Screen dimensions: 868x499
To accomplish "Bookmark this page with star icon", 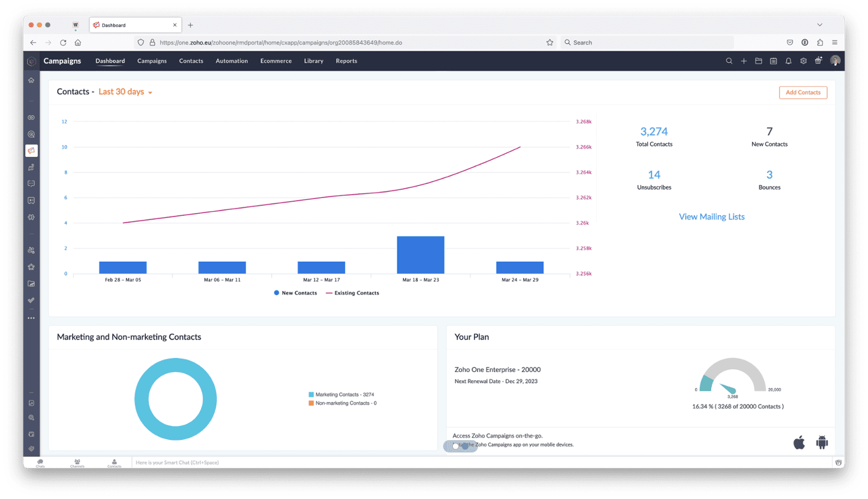I will [550, 42].
